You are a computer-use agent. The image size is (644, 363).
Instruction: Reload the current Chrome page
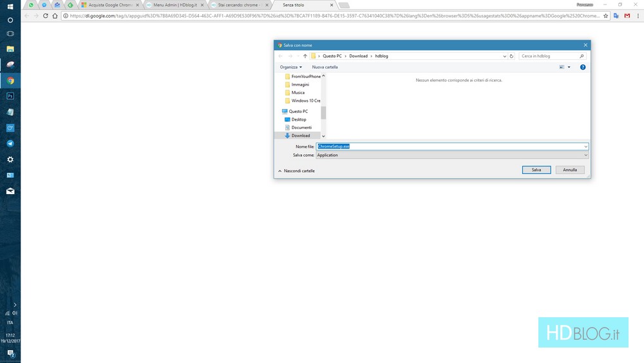[46, 15]
